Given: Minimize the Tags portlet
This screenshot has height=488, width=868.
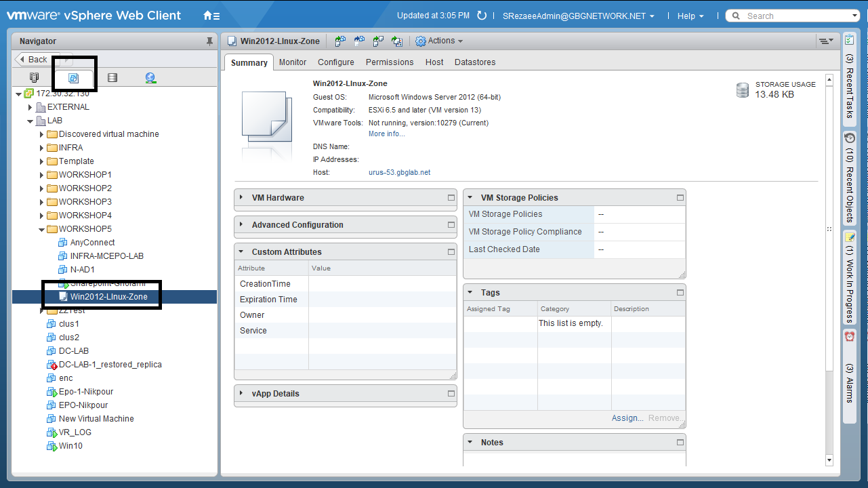Looking at the screenshot, I should pyautogui.click(x=680, y=293).
